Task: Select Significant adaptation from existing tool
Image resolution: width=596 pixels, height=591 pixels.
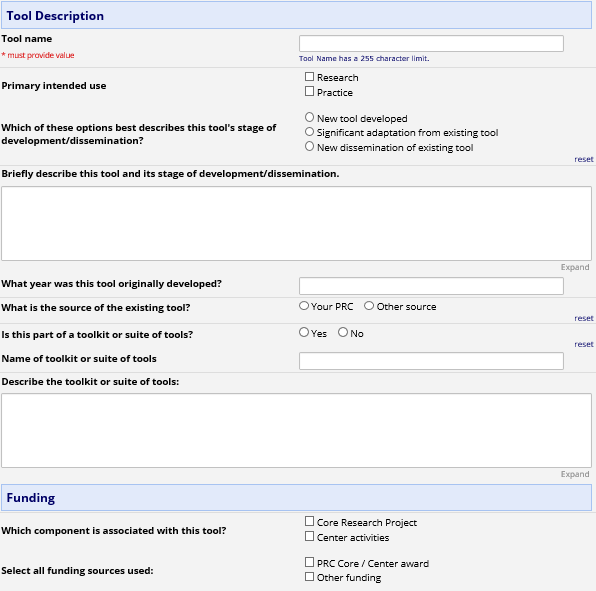Action: tap(309, 132)
